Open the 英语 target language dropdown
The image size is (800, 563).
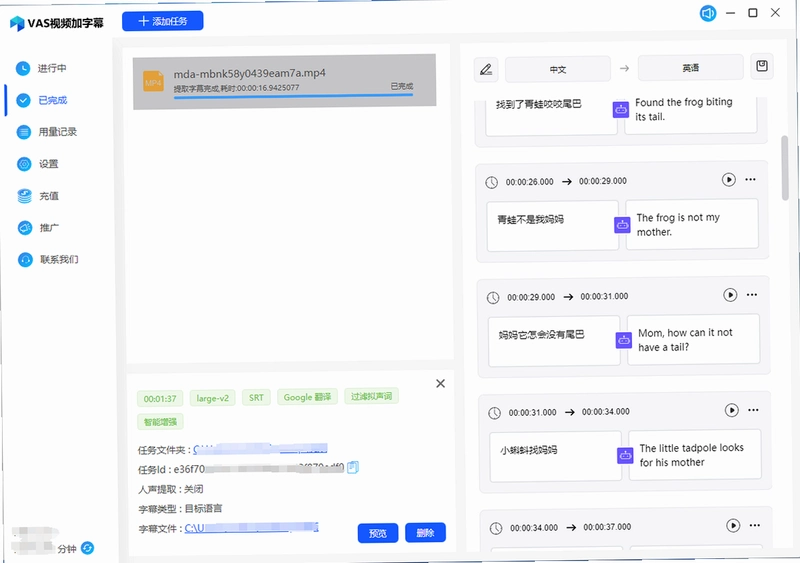[690, 68]
